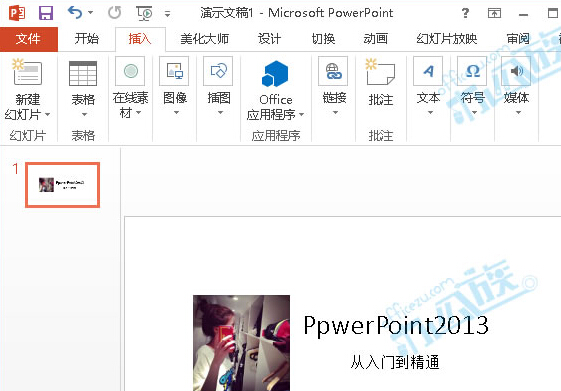Click the 符号 omega symbol icon
The height and width of the screenshot is (391, 561).
pyautogui.click(x=472, y=71)
